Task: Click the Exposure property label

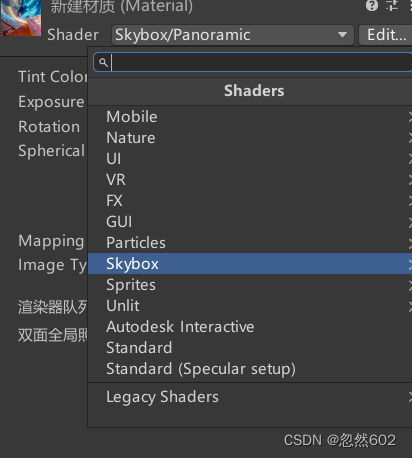Action: [x=51, y=102]
